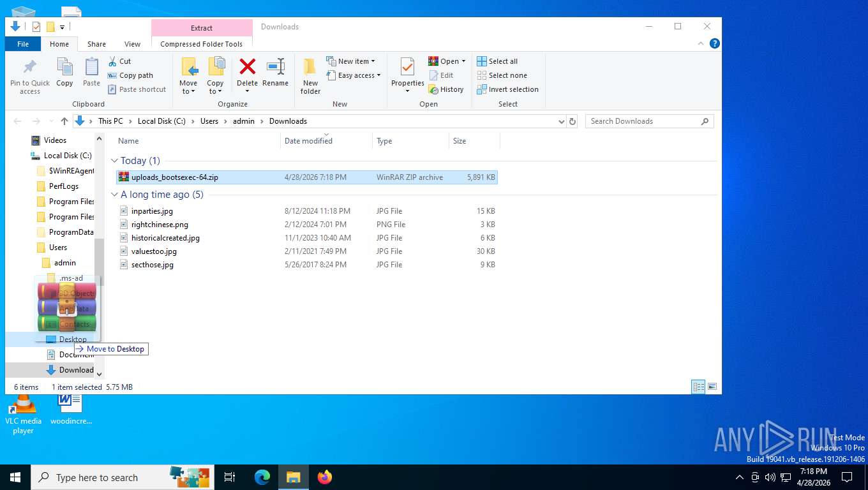Click Paste shortcut option
The image size is (868, 490).
[x=137, y=89]
